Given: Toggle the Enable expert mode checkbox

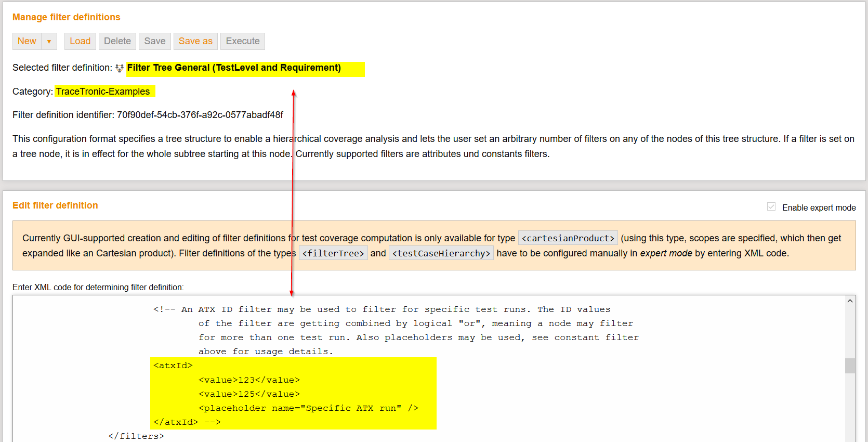Looking at the screenshot, I should (x=771, y=207).
